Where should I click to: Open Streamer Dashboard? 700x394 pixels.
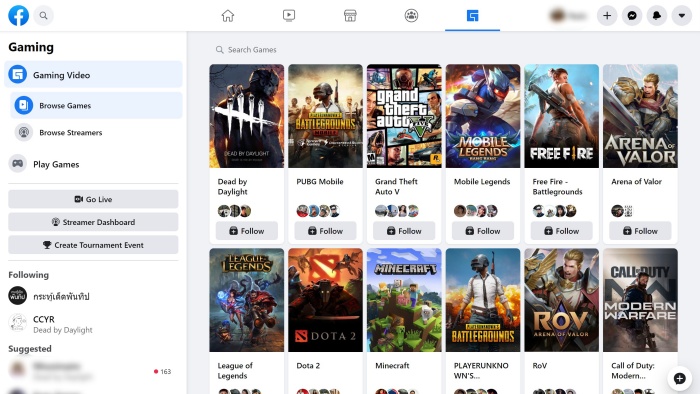[x=93, y=222]
